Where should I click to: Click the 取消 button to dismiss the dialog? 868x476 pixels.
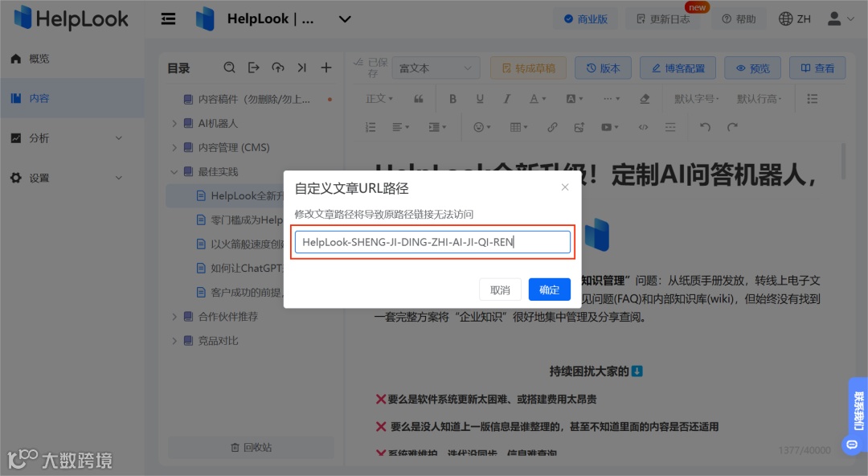[499, 289]
